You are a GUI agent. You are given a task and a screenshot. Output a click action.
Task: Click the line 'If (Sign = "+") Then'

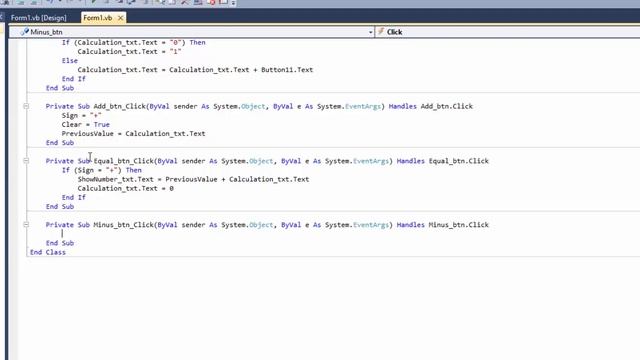[x=102, y=170]
